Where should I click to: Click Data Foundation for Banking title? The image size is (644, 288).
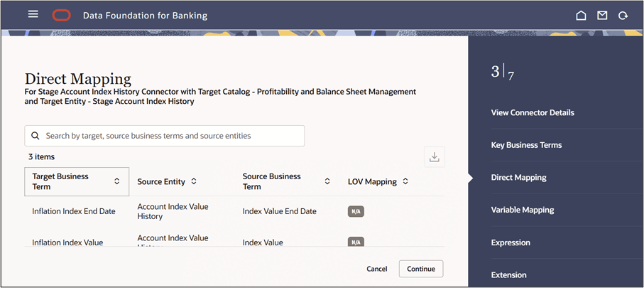point(145,16)
